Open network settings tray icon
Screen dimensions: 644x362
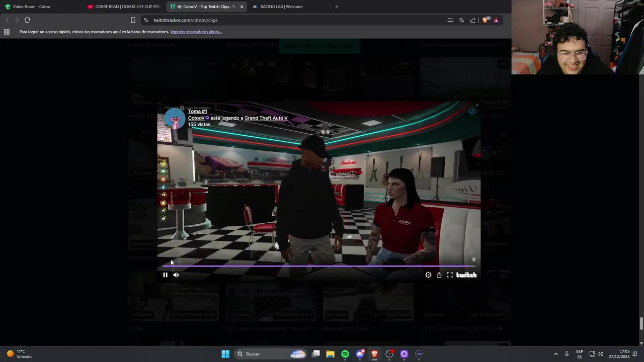[x=592, y=354]
